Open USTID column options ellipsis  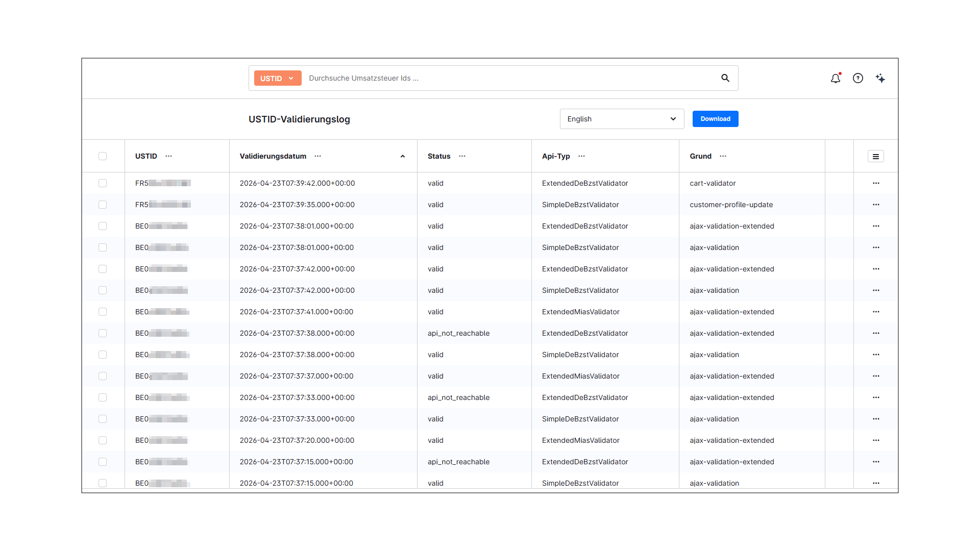169,156
